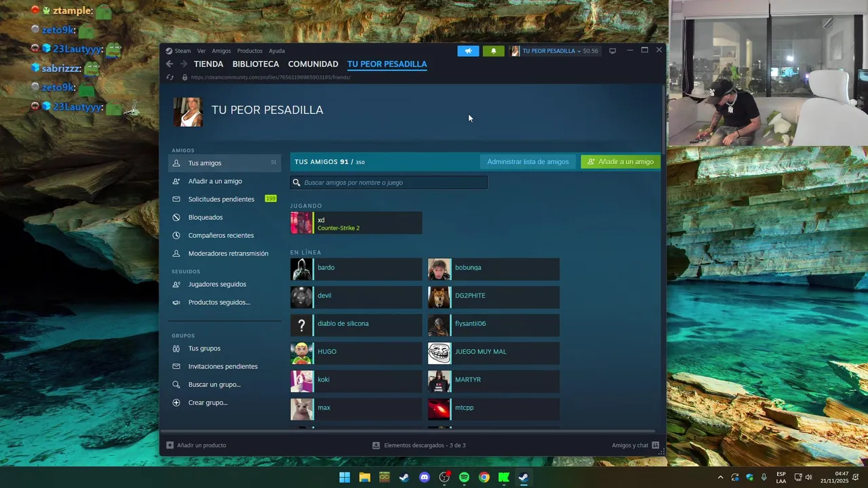Image resolution: width=868 pixels, height=488 pixels.
Task: Click the taskbar microphone tray icon
Action: coord(764,477)
